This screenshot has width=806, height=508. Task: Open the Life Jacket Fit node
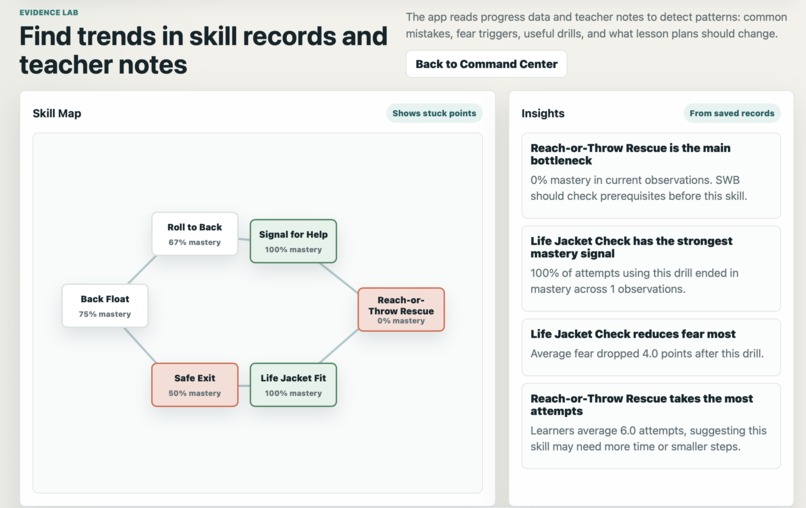tap(294, 385)
